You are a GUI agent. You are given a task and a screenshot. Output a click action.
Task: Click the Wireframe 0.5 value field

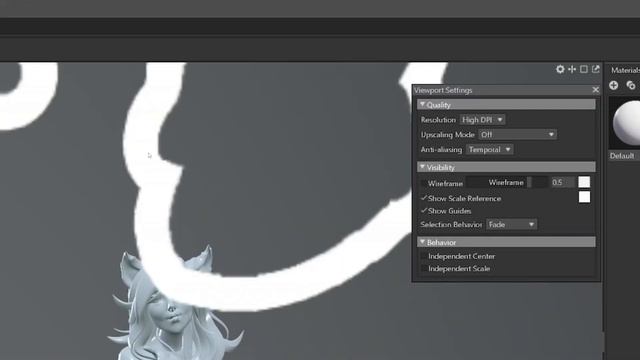click(562, 182)
